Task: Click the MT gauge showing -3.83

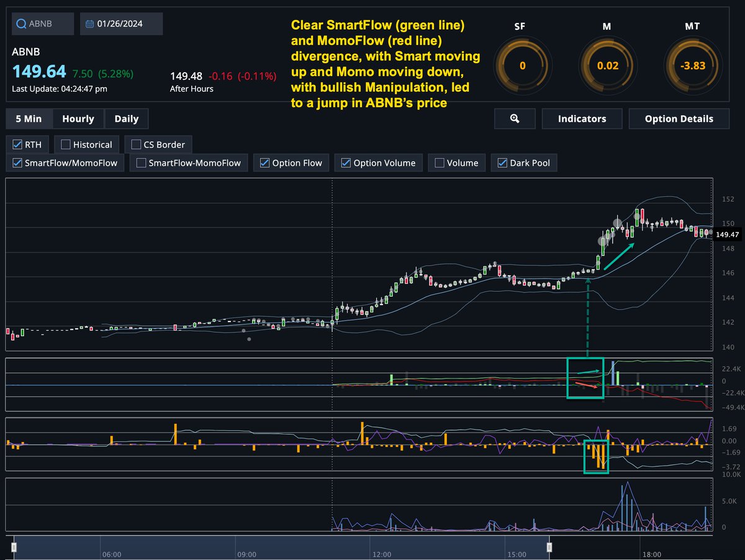Action: click(x=693, y=65)
